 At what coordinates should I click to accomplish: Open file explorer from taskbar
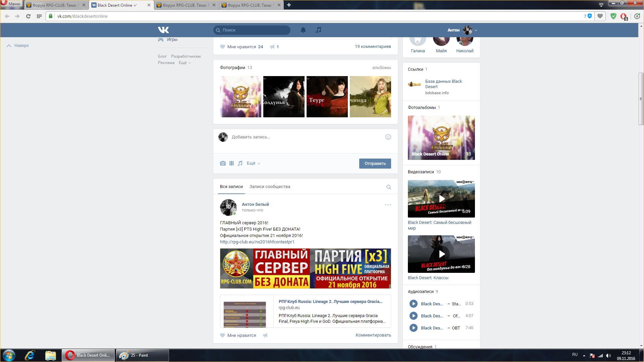click(x=50, y=355)
